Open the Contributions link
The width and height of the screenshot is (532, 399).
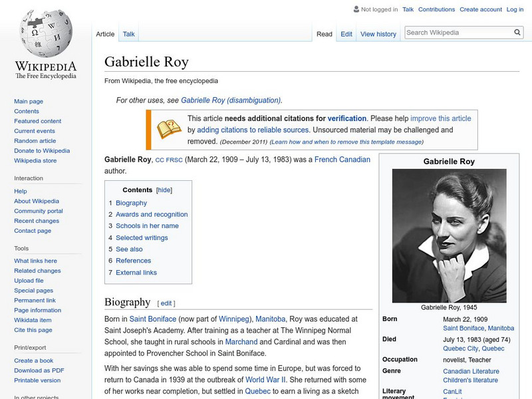(x=436, y=9)
